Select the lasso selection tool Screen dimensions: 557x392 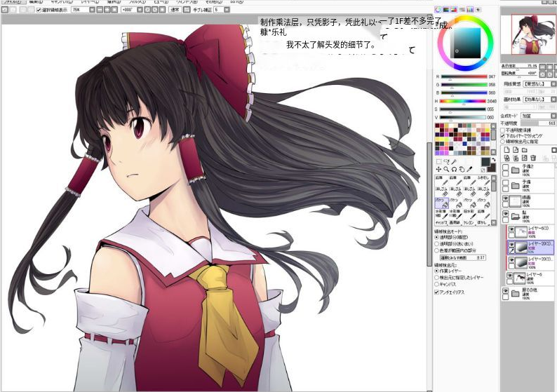447,162
